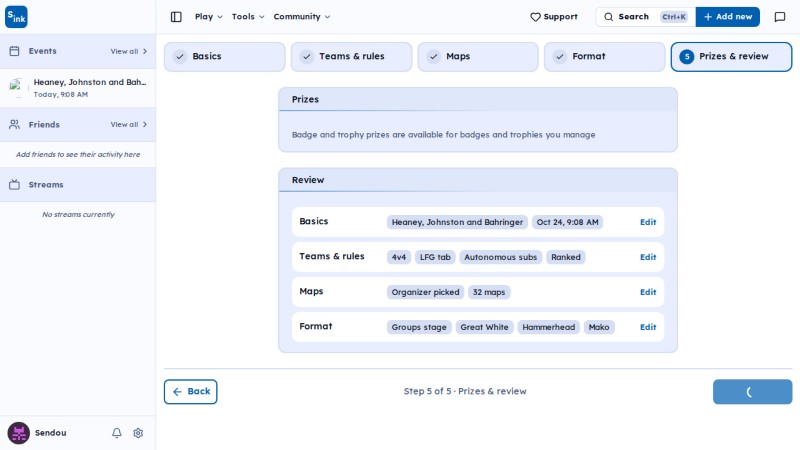The image size is (800, 450).
Task: Click the "Ranked" tag
Action: click(565, 257)
